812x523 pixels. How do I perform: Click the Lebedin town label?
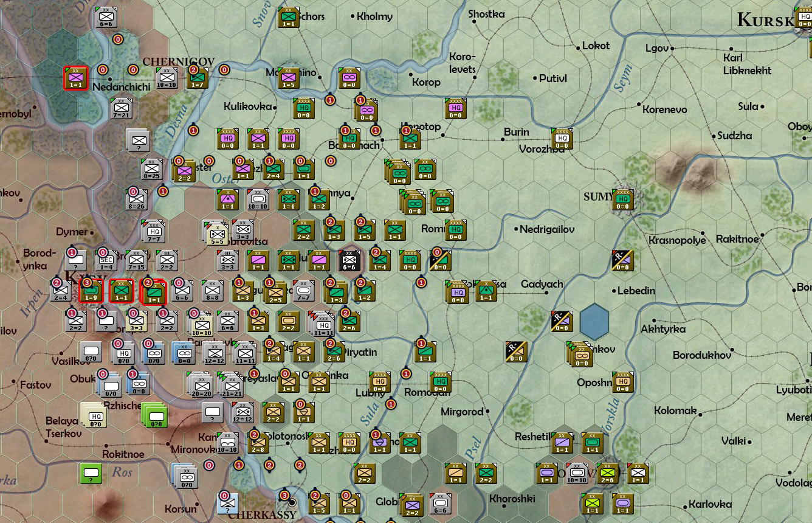pos(636,291)
